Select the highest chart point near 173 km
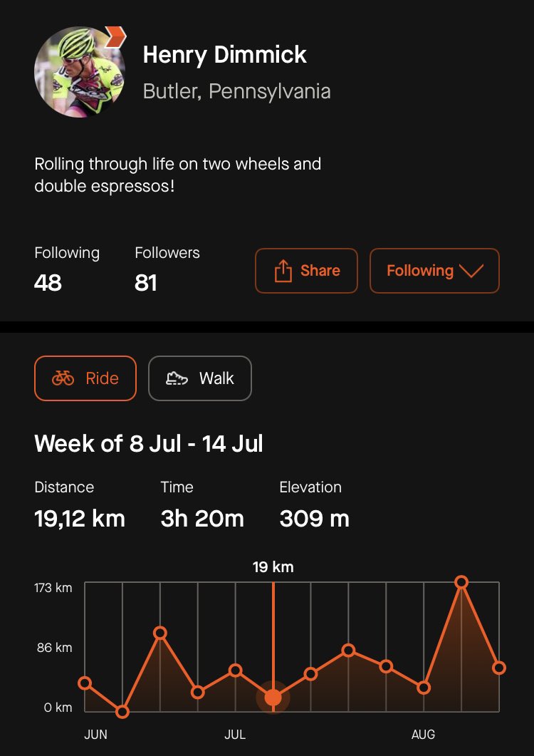 click(461, 582)
